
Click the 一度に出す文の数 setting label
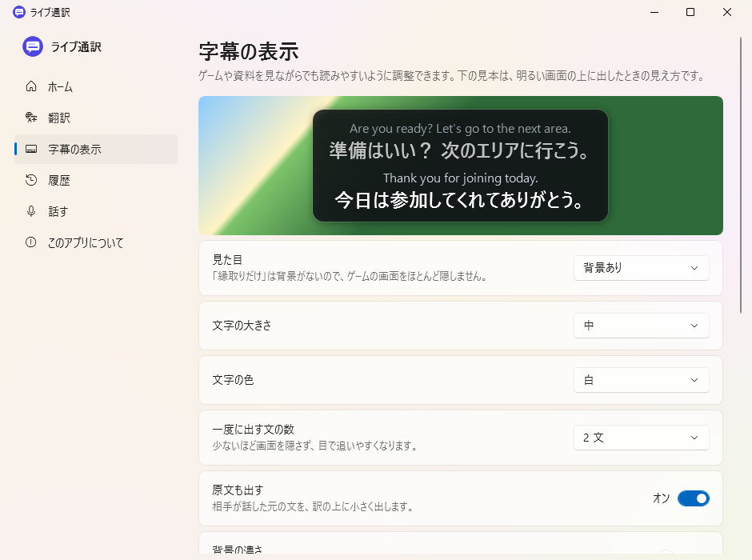coord(254,430)
